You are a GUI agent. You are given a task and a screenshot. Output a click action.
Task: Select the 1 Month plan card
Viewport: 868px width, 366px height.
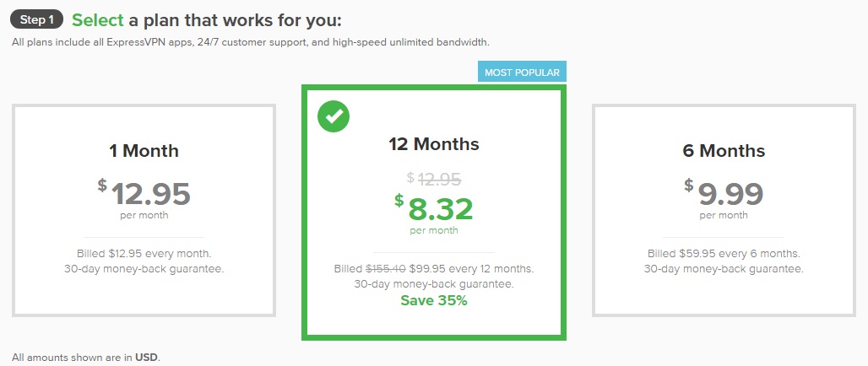pyautogui.click(x=144, y=210)
